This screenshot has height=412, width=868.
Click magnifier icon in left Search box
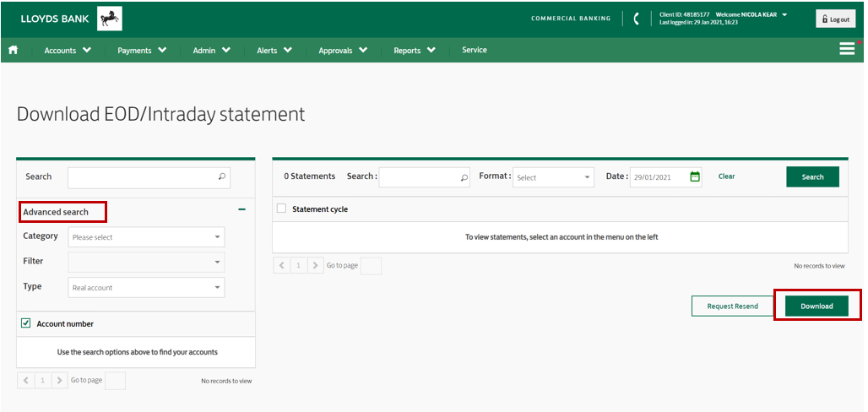coord(222,176)
